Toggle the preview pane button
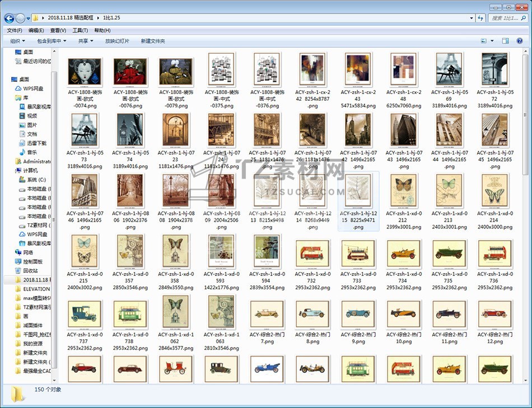 click(x=505, y=41)
